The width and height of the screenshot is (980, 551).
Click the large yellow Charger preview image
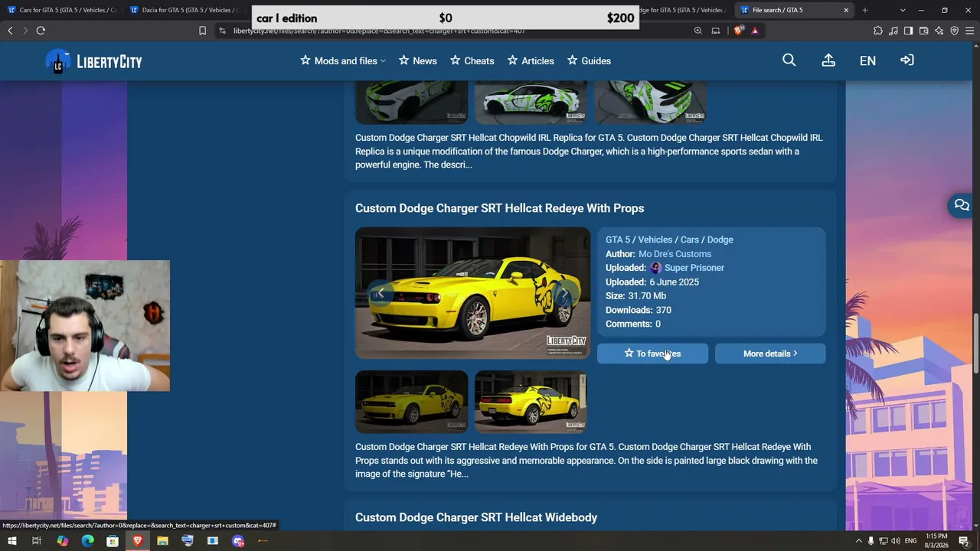(472, 293)
